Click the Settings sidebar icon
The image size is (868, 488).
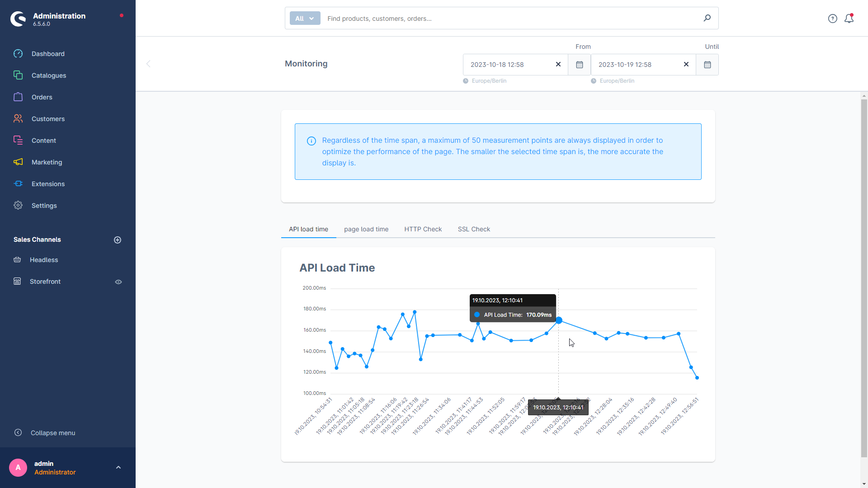17,205
